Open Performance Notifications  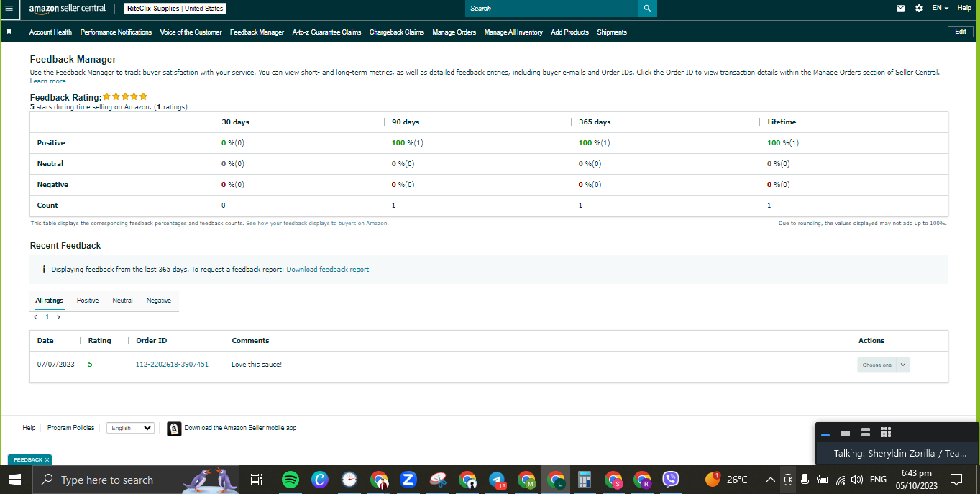tap(116, 32)
